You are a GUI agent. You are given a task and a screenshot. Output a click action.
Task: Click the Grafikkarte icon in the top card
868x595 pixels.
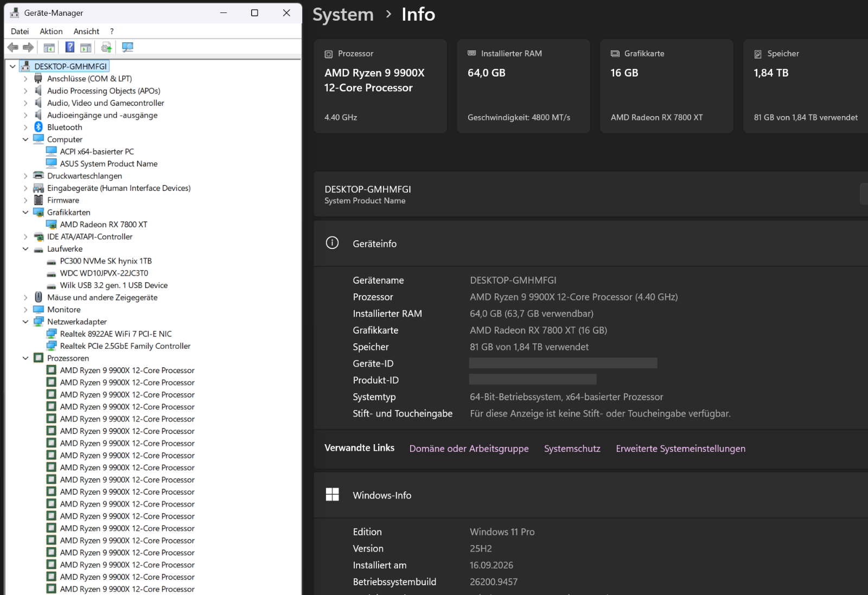tap(615, 54)
